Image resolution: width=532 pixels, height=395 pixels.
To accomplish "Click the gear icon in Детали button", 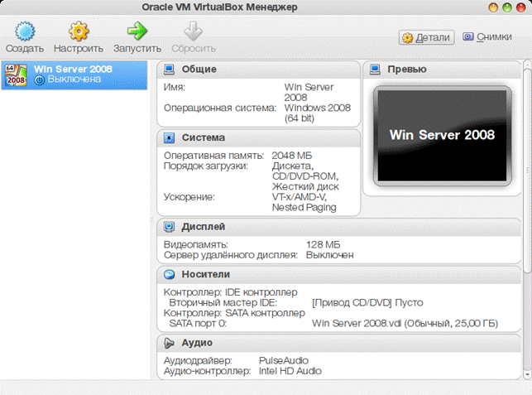I will (x=408, y=38).
